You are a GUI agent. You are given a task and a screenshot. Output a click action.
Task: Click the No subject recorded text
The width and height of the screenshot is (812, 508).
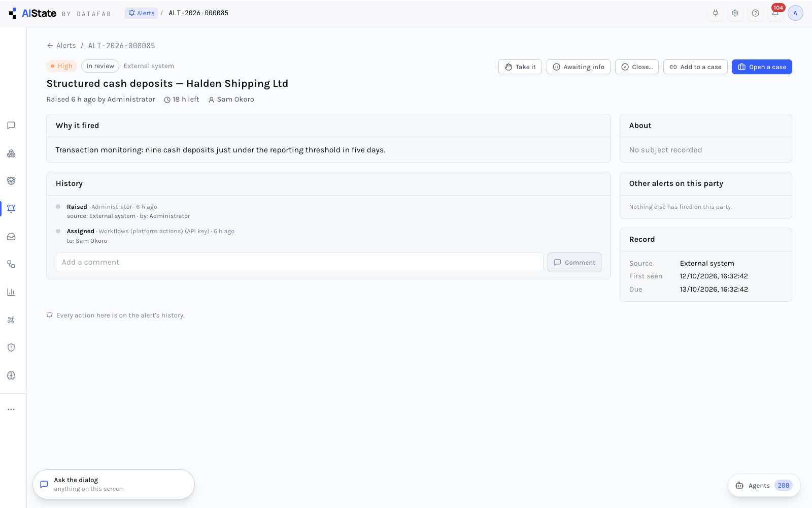[x=665, y=150]
